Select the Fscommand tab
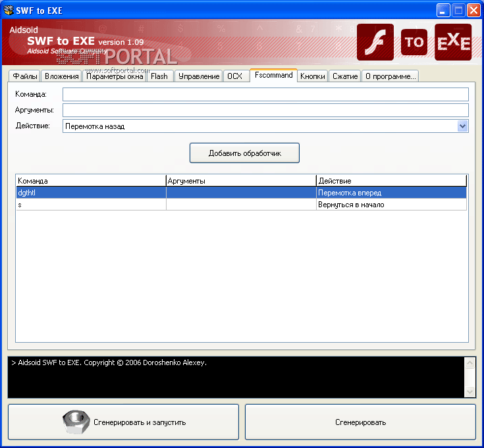The width and height of the screenshot is (484, 448). pos(273,75)
